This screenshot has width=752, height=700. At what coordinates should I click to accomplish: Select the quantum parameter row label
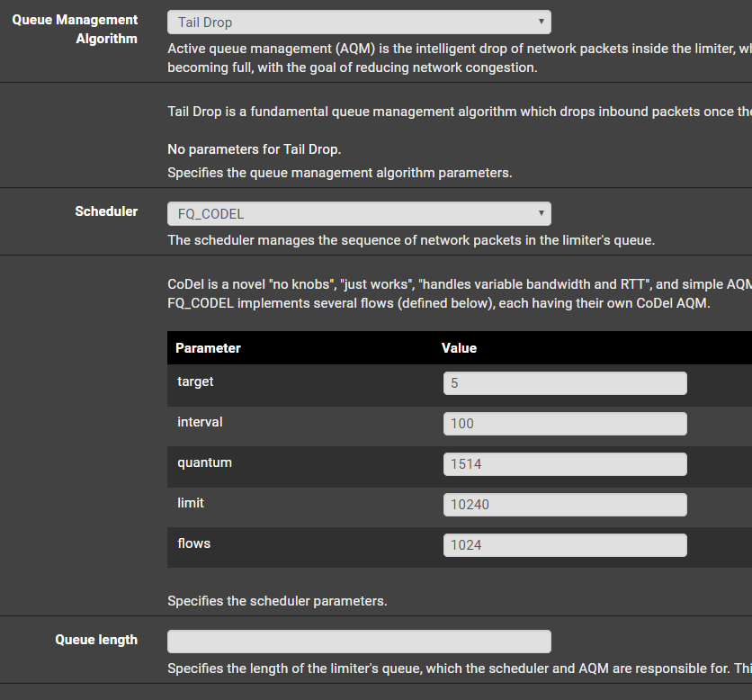[204, 462]
